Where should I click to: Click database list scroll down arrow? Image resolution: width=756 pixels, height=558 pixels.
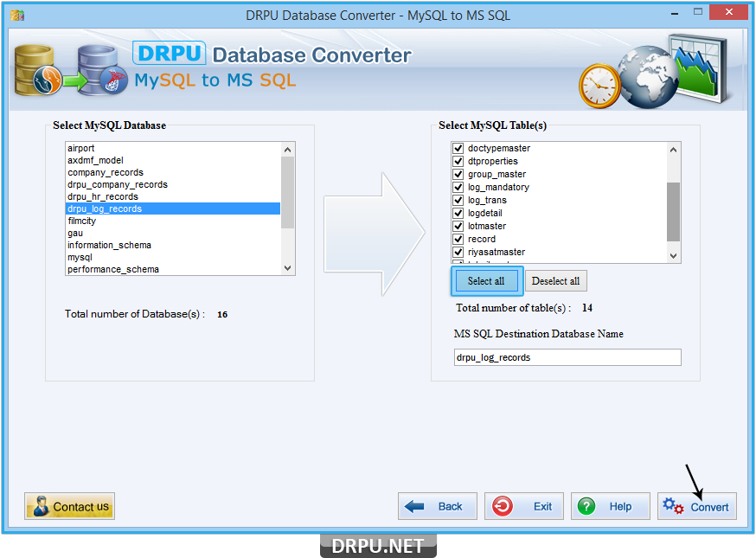pyautogui.click(x=288, y=268)
